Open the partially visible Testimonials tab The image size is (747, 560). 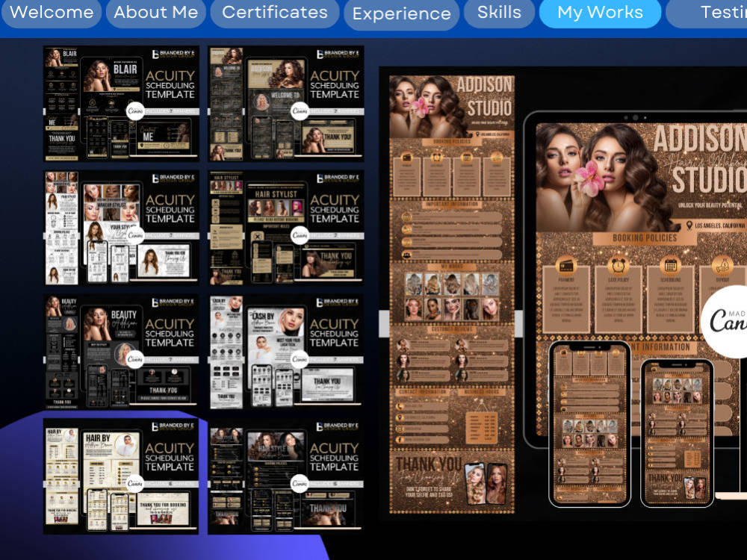707,13
